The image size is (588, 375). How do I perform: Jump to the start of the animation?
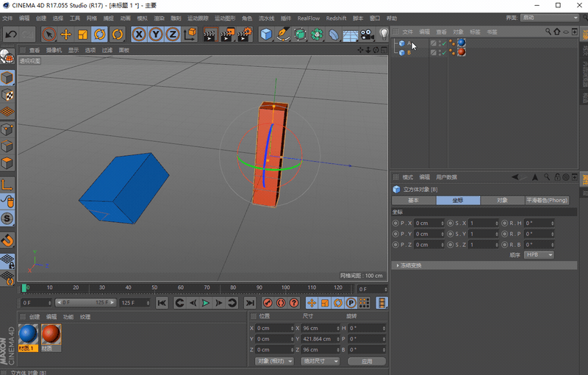click(x=162, y=303)
